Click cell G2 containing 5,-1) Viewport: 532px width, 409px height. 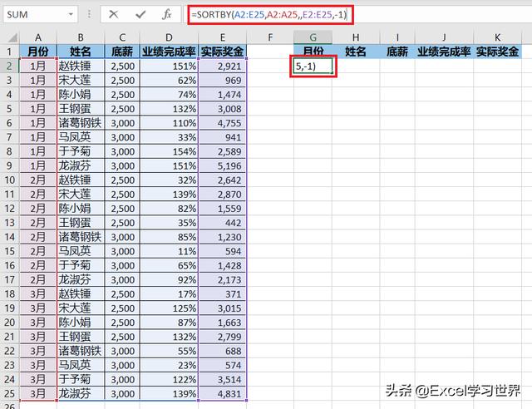click(313, 66)
